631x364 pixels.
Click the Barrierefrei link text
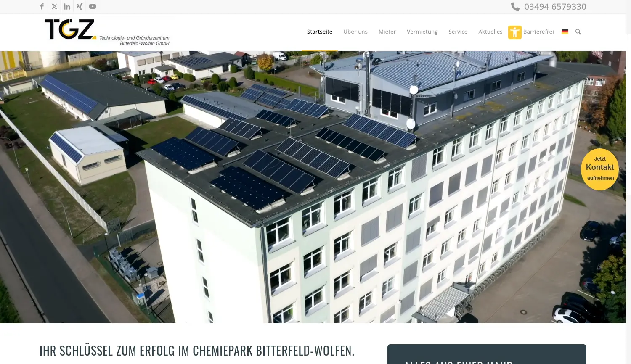(538, 32)
